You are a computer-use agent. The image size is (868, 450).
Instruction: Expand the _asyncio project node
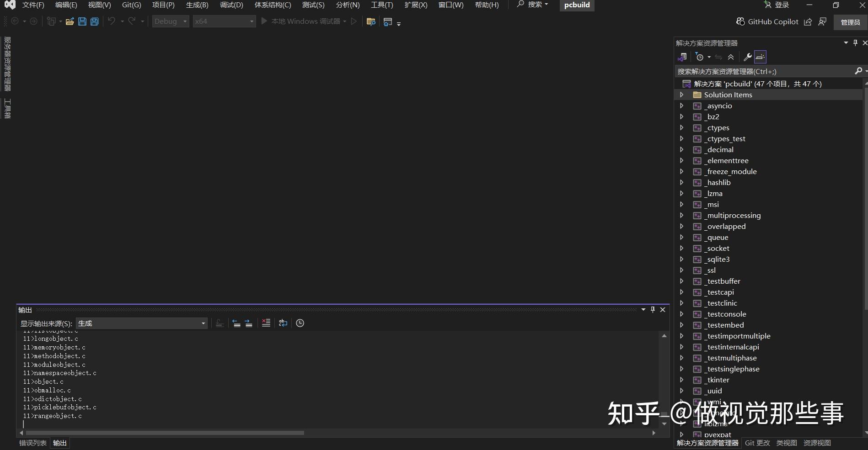[x=682, y=106]
